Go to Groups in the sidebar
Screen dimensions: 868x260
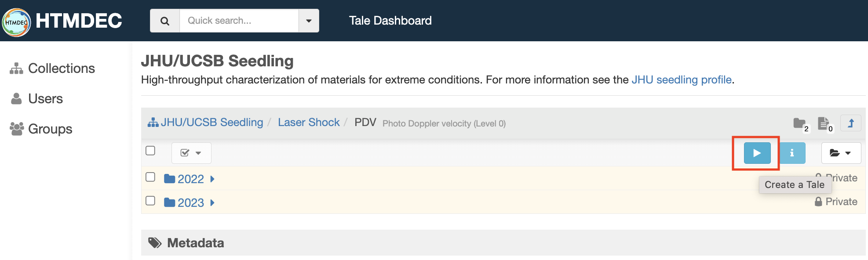tap(50, 129)
